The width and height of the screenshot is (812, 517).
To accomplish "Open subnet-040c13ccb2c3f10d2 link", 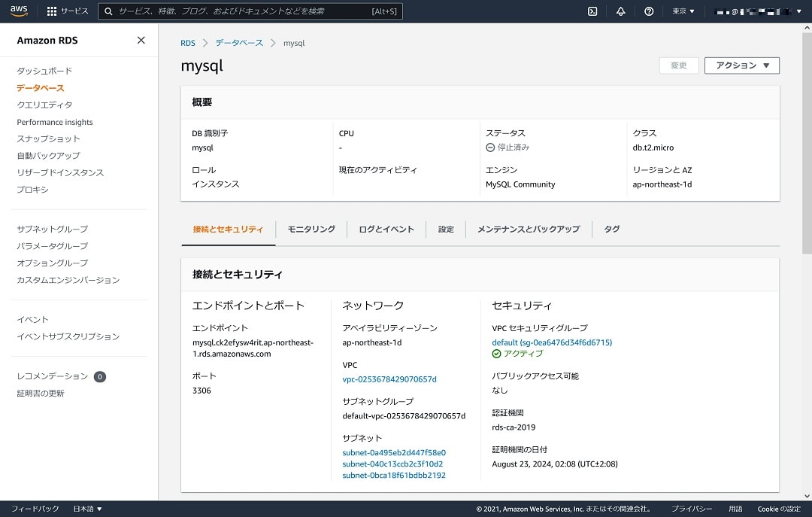I will click(392, 464).
